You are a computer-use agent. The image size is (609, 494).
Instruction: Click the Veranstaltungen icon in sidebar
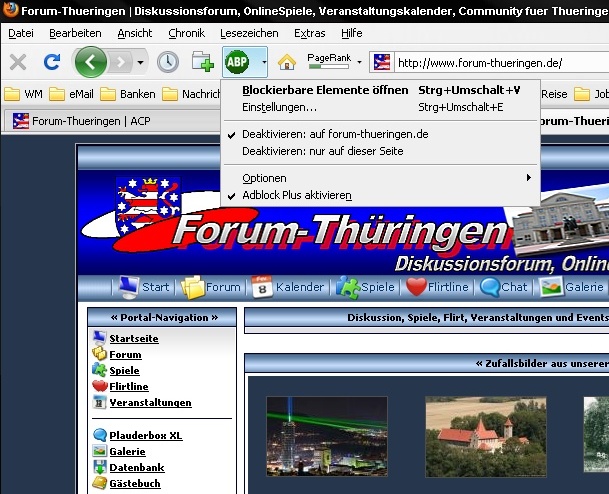99,402
